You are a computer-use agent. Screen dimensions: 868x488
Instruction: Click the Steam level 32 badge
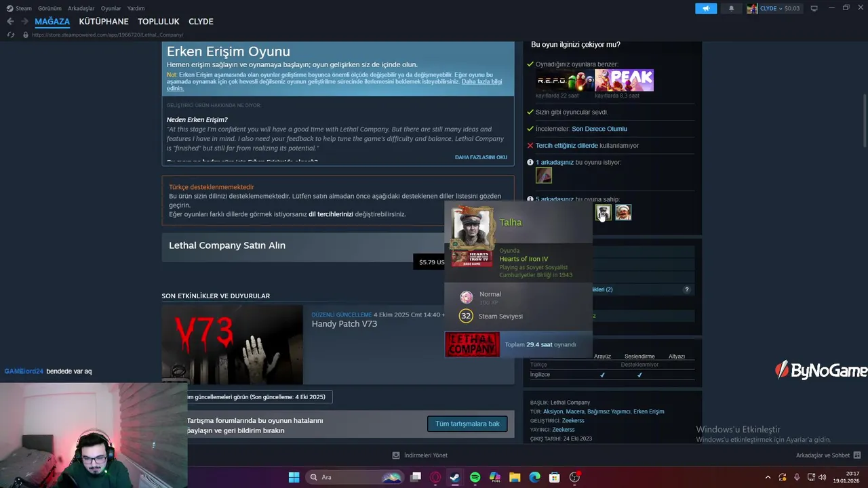(466, 316)
